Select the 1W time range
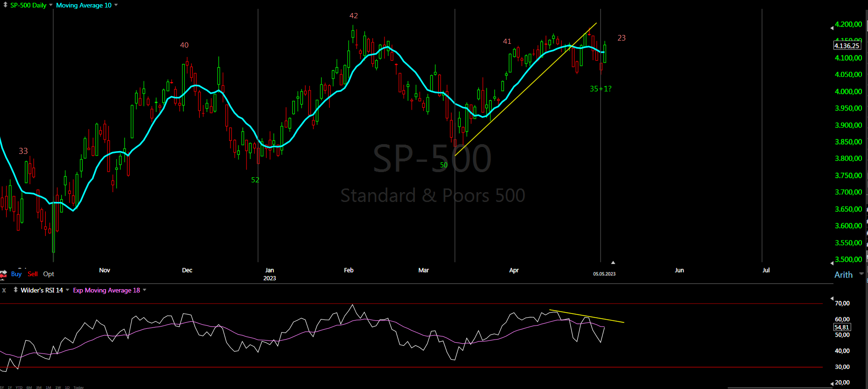Screen dimensions: 868x389 (x=58, y=387)
